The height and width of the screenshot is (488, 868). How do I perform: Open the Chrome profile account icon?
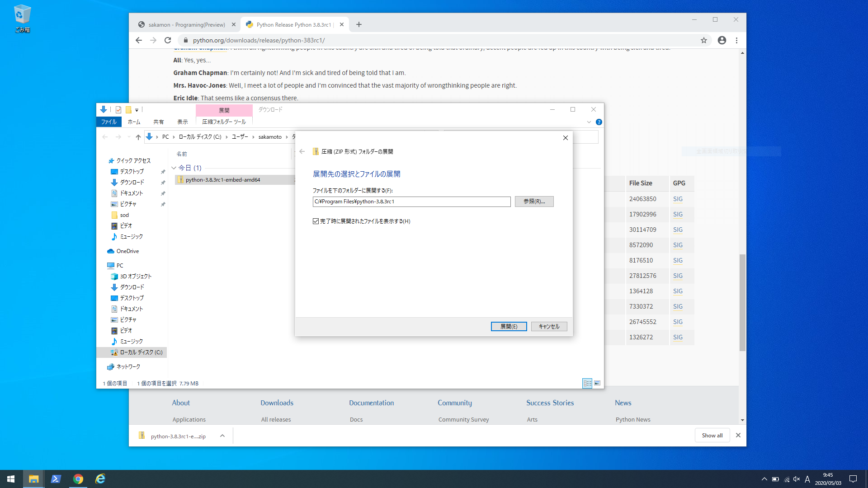(722, 40)
